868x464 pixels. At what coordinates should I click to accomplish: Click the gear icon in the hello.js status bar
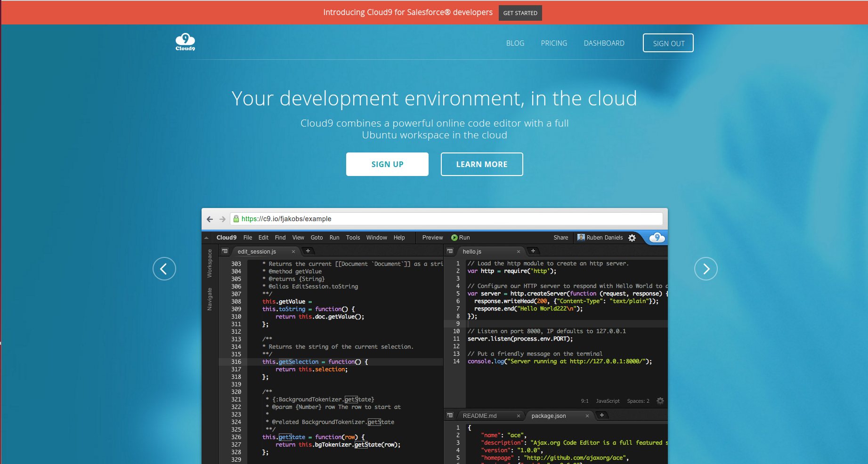pyautogui.click(x=660, y=401)
